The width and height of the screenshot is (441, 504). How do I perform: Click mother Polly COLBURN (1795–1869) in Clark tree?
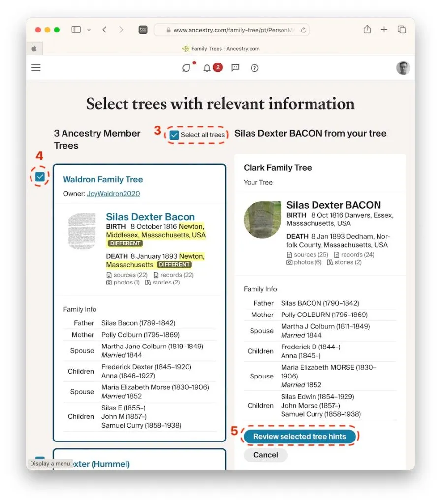point(324,315)
